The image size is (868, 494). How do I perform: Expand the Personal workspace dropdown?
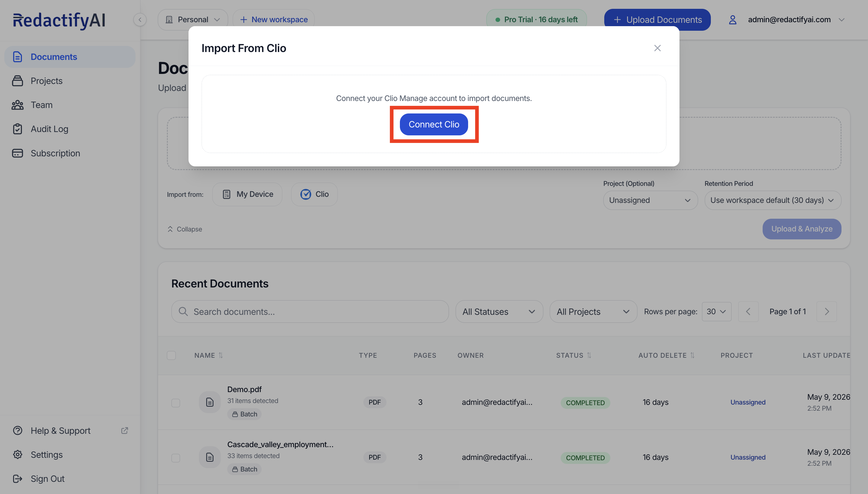click(192, 20)
